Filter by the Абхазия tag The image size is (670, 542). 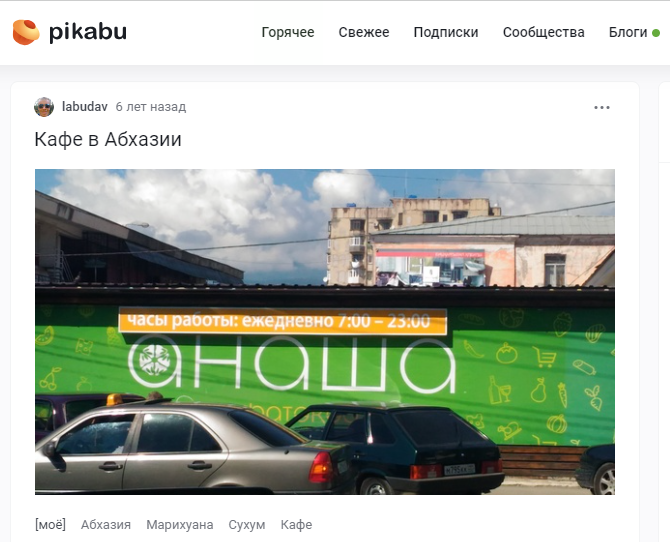pyautogui.click(x=106, y=524)
